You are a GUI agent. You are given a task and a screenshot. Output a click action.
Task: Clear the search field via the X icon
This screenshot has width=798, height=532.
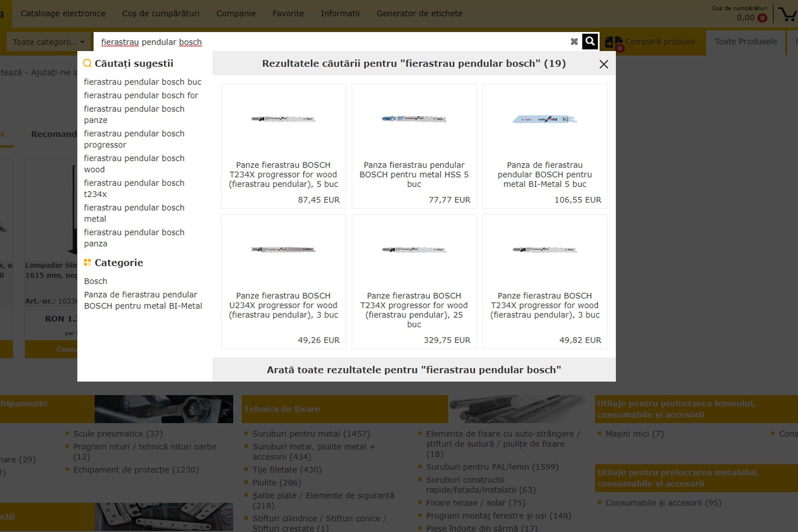574,41
